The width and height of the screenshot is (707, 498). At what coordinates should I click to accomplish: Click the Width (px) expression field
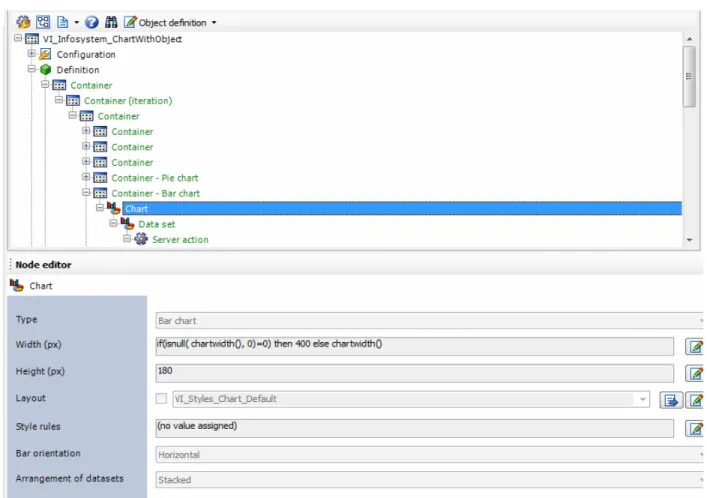point(414,346)
